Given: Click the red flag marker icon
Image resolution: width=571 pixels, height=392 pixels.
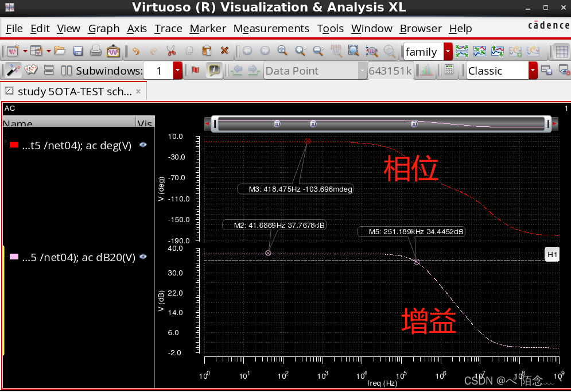Looking at the screenshot, I should pyautogui.click(x=195, y=70).
